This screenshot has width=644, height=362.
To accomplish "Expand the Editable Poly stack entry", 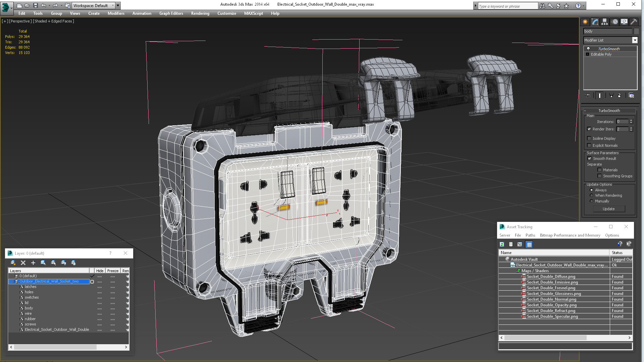I will [x=587, y=54].
